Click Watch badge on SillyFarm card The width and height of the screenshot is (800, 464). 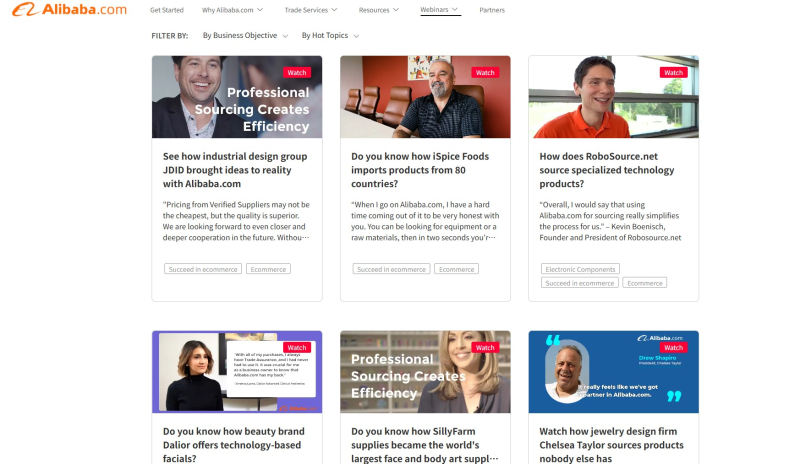tap(485, 348)
